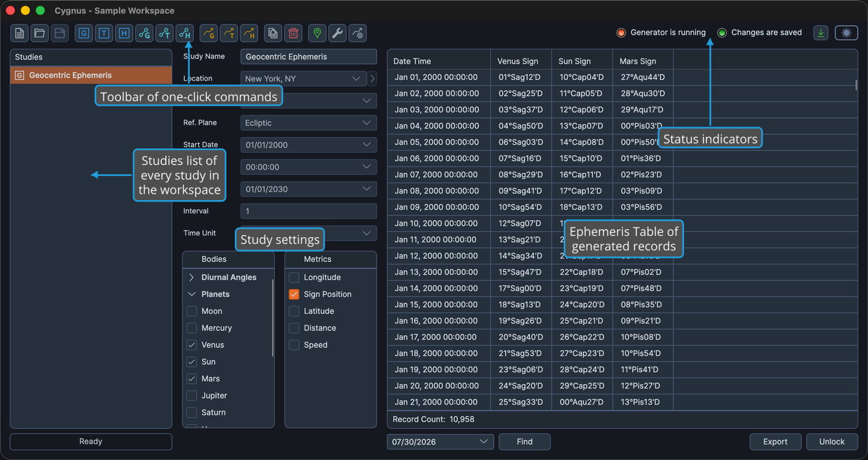Uncheck the Sign Position metric

(294, 294)
